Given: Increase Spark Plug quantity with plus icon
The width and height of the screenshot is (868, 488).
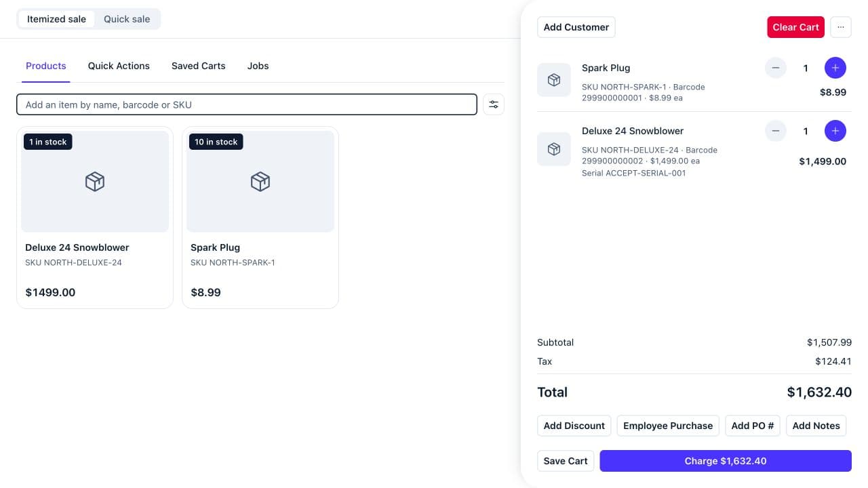Looking at the screenshot, I should click(x=835, y=68).
